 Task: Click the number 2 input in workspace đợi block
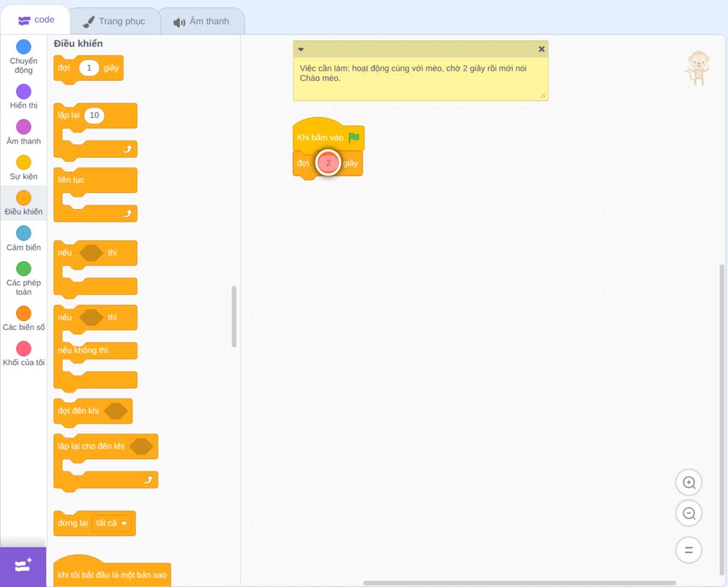(328, 163)
